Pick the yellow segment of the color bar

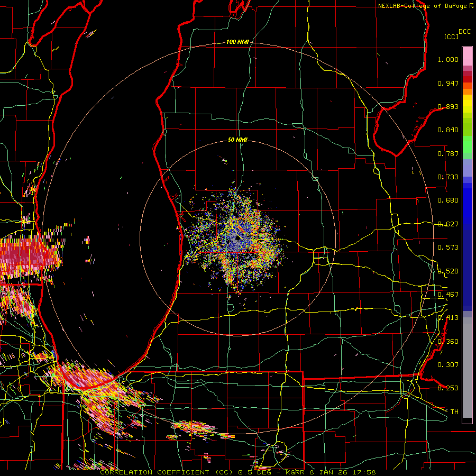[467, 104]
